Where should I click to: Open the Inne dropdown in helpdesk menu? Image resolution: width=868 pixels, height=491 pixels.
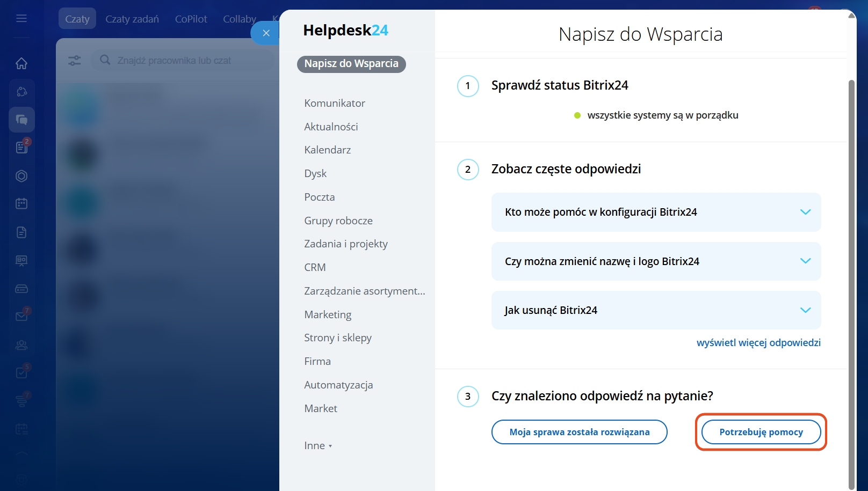[x=318, y=446]
